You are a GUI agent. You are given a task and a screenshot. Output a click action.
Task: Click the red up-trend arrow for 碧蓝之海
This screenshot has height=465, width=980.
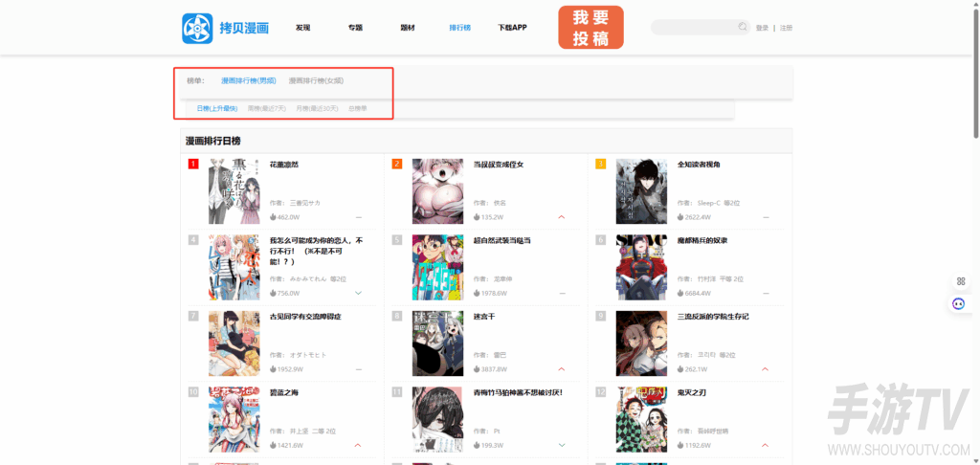(x=358, y=446)
